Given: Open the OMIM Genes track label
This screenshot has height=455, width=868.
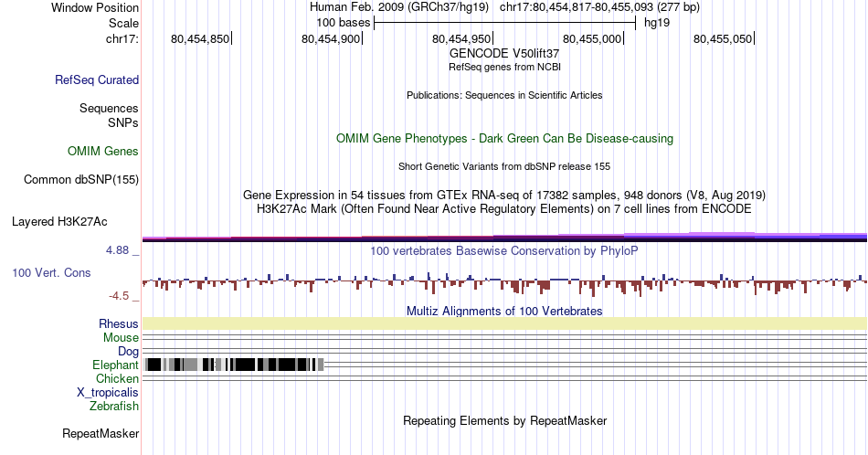Looking at the screenshot, I should [103, 151].
